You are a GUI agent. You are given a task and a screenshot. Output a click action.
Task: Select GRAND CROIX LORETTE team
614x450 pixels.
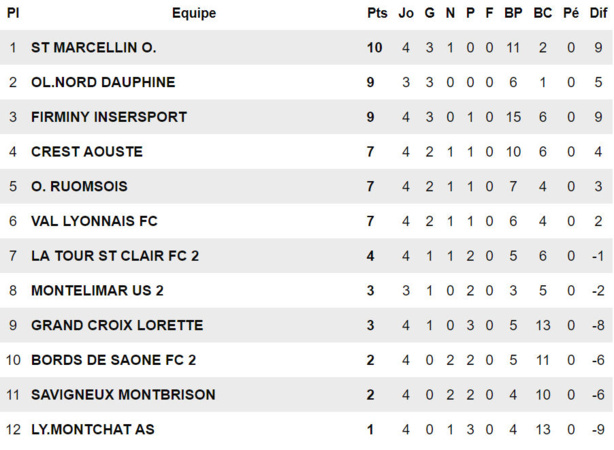tap(117, 325)
